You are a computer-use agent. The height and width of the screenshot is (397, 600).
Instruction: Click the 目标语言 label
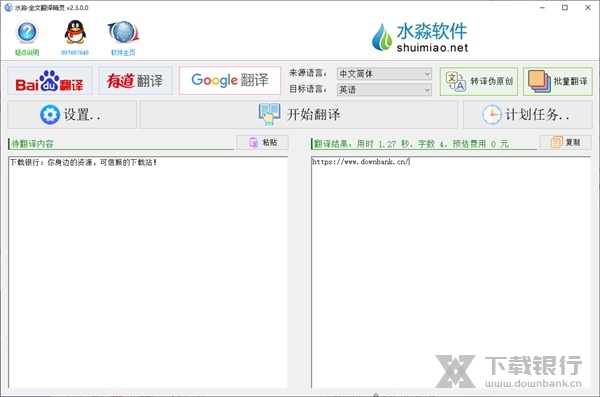coord(308,89)
